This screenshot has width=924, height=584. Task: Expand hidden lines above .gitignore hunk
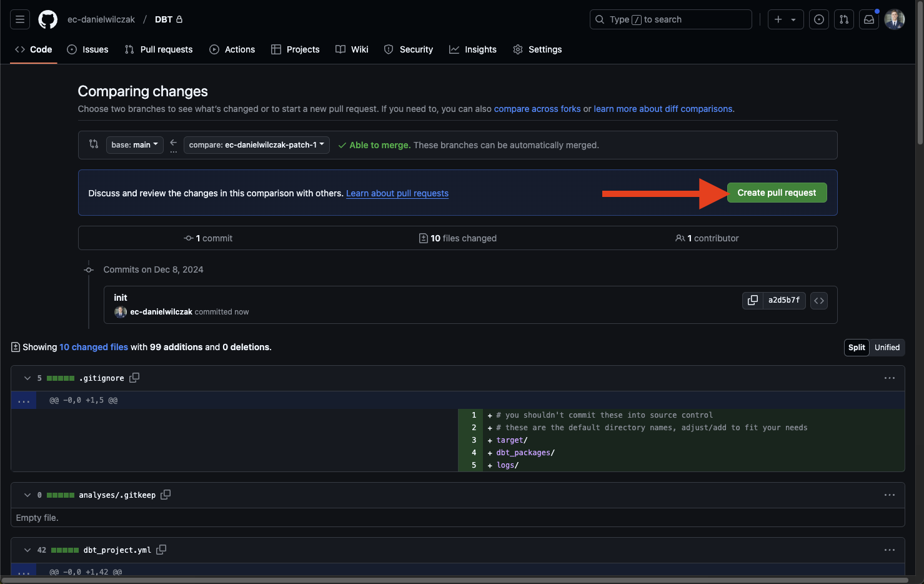point(24,400)
